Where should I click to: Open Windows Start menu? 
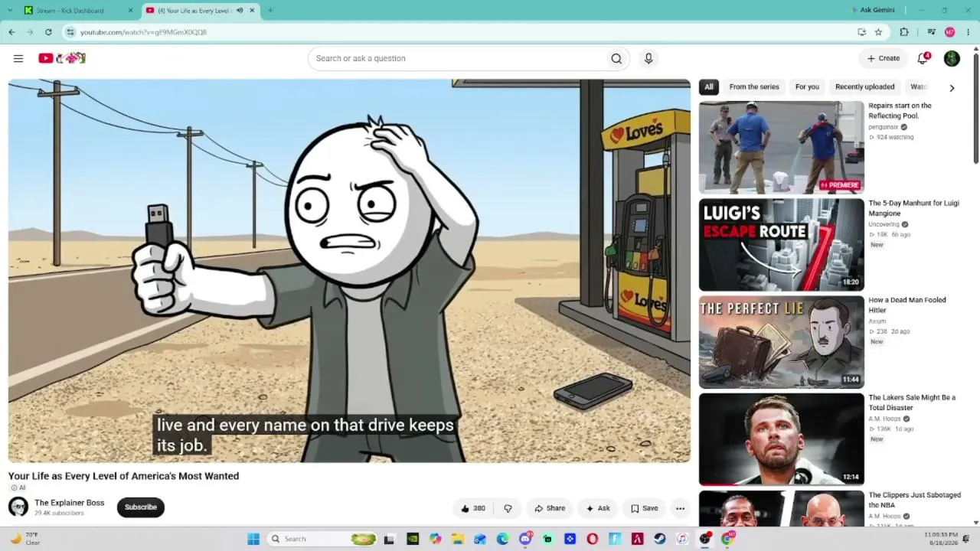coord(253,539)
